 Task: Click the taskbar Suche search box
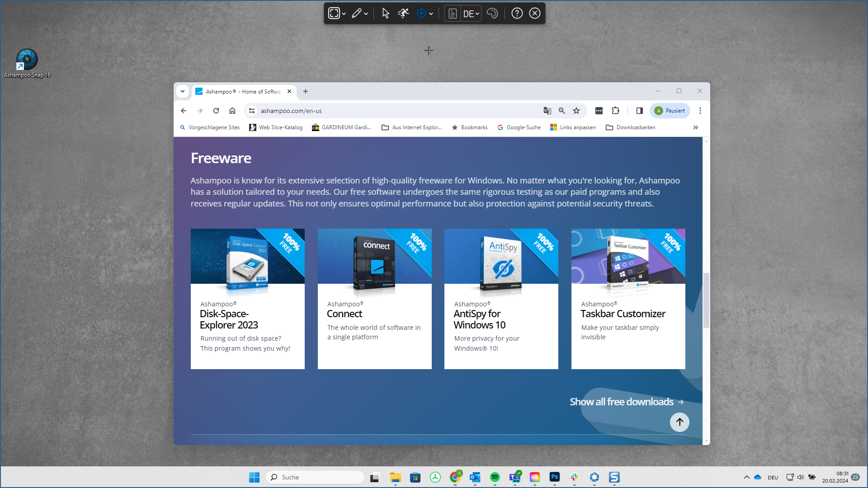tap(316, 477)
